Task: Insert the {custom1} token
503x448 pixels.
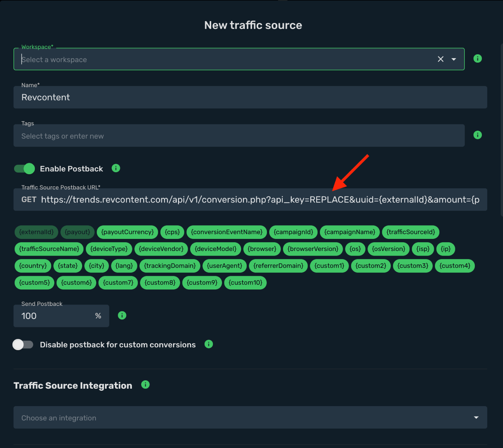Action: 329,266
